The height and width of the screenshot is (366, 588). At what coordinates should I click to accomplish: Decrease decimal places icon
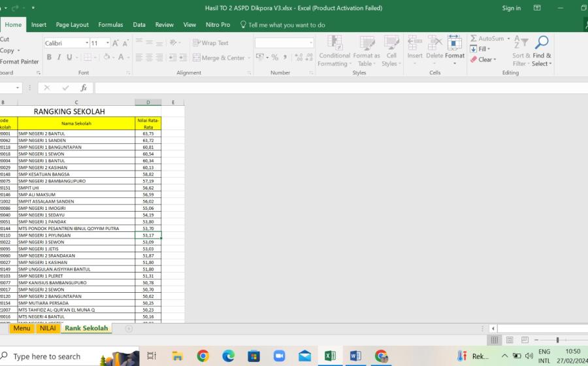(x=309, y=57)
